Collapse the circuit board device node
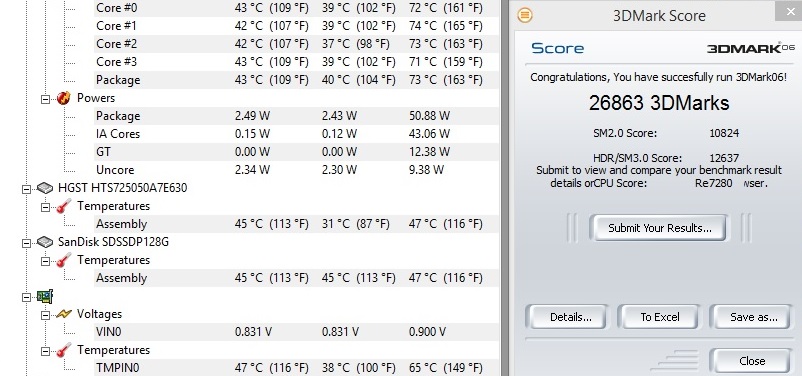Screen dimensions: 802x376 pos(27,298)
